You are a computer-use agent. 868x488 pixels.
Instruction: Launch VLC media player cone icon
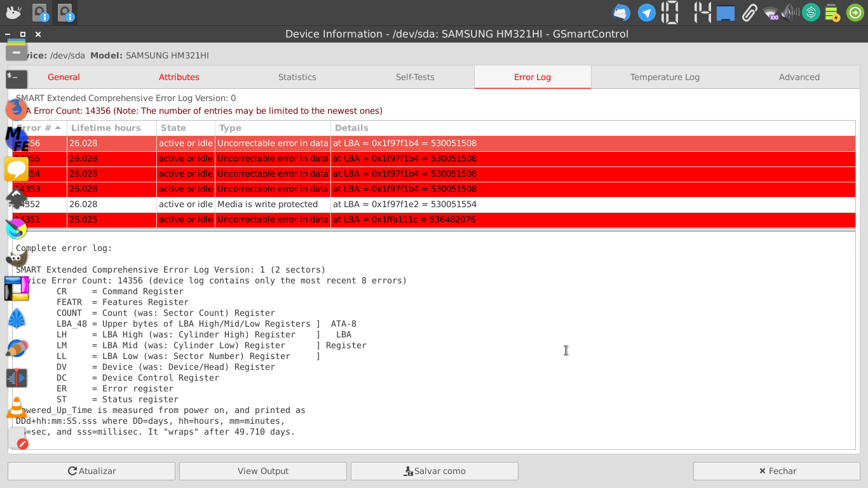[x=17, y=408]
